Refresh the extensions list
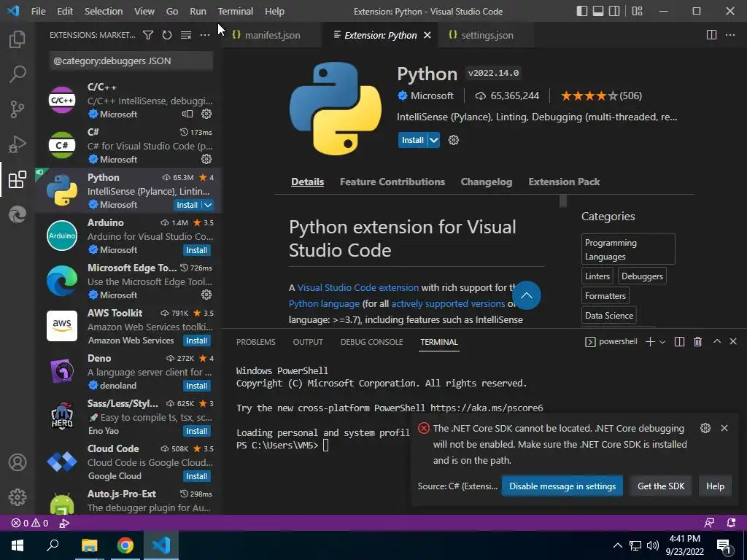 [x=167, y=35]
